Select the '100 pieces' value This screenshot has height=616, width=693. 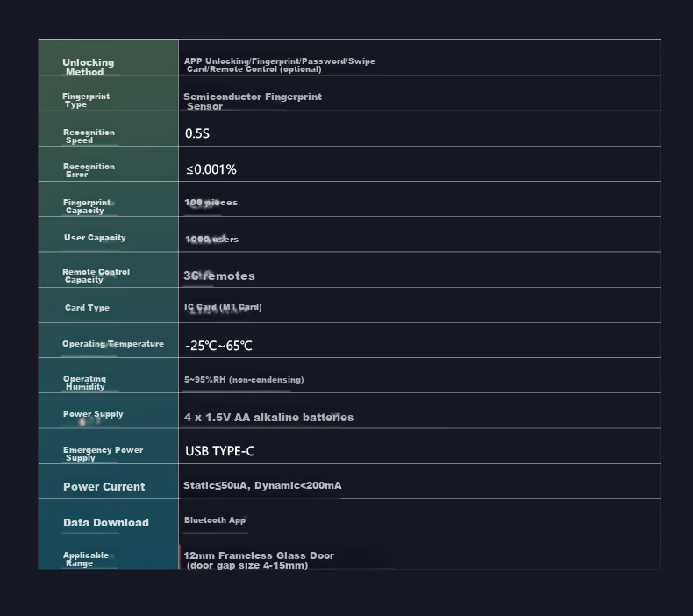211,203
